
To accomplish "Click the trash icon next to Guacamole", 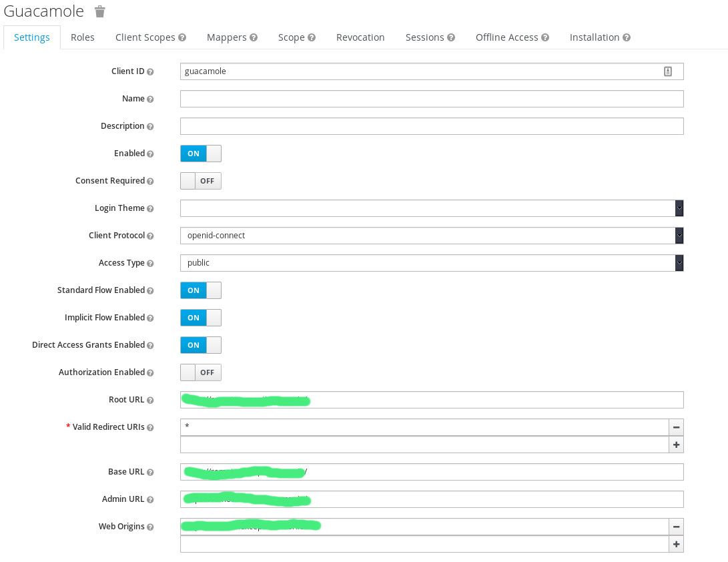I will [x=99, y=11].
